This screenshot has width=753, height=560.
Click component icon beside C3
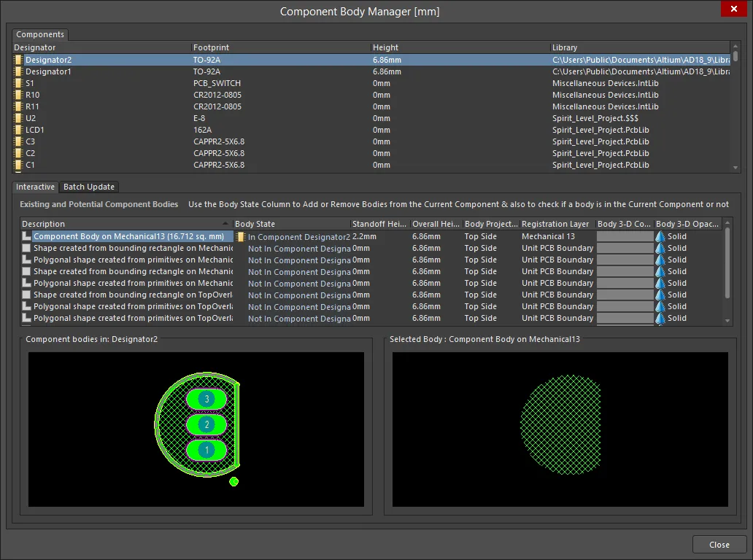[18, 141]
